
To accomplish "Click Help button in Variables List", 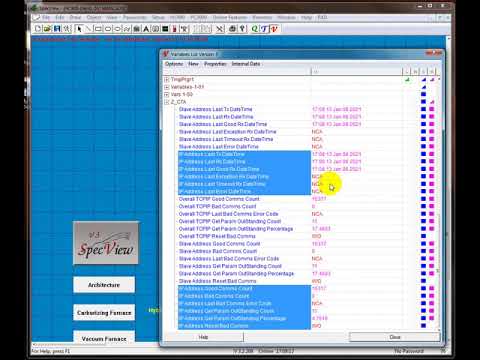I will pos(203,337).
